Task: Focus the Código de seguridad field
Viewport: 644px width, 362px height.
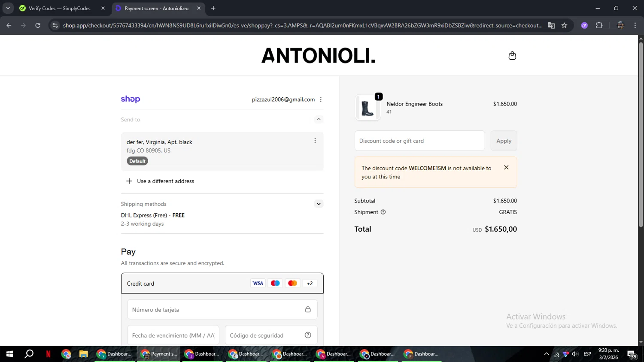Action: tap(271, 335)
